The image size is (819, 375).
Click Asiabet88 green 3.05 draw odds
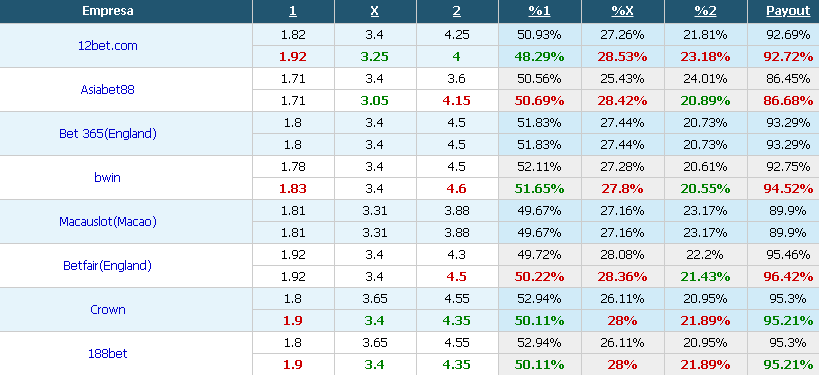tap(375, 101)
